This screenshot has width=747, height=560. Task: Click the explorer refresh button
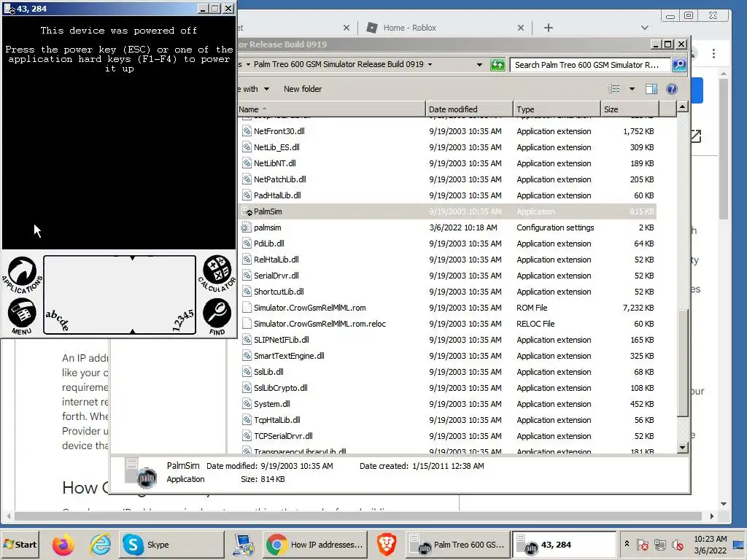click(498, 65)
